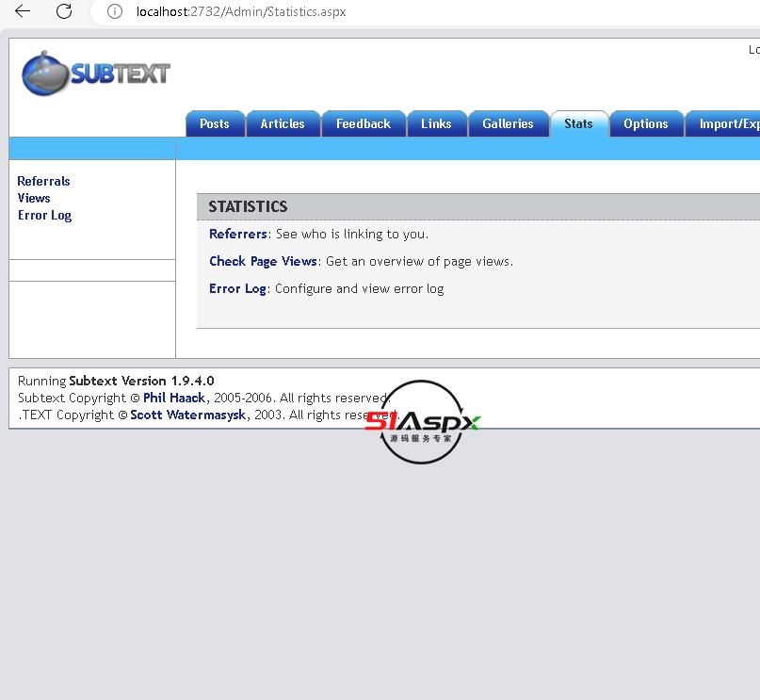Follow the Referrers link in Statistics
Image resolution: width=760 pixels, height=700 pixels.
coord(238,235)
